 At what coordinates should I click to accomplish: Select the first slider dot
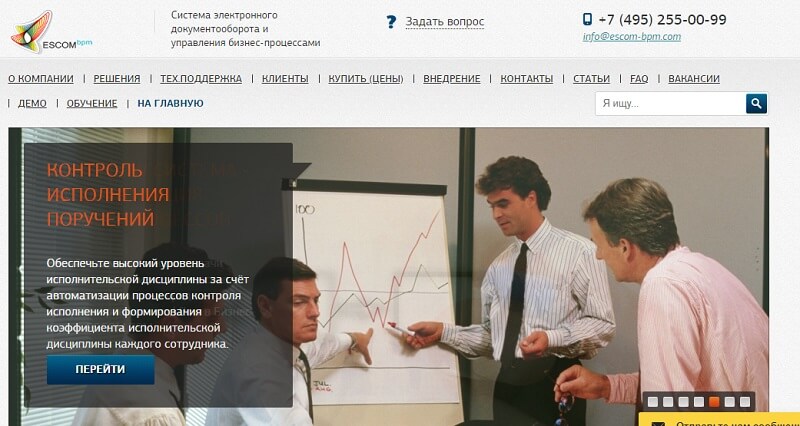point(653,402)
